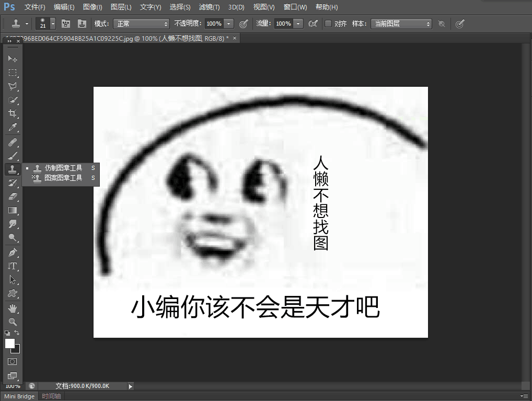Choose 图案图章工具 from the flyout
The image size is (532, 401).
(63, 178)
